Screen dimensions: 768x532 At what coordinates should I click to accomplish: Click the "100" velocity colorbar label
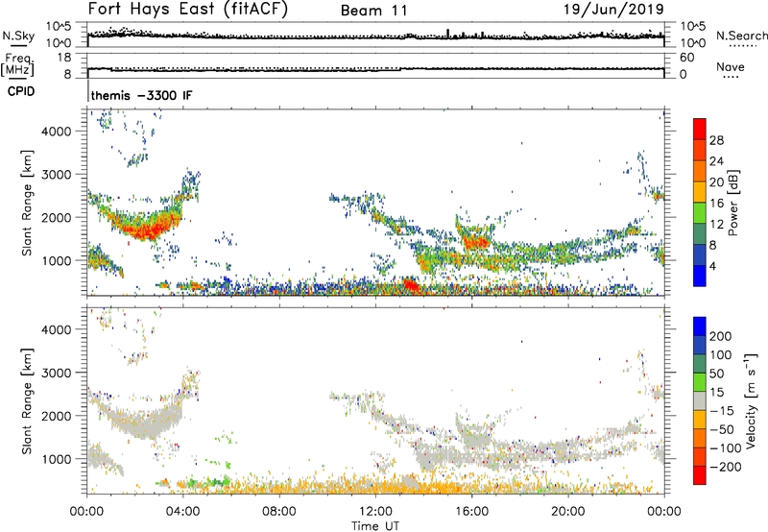(x=721, y=354)
